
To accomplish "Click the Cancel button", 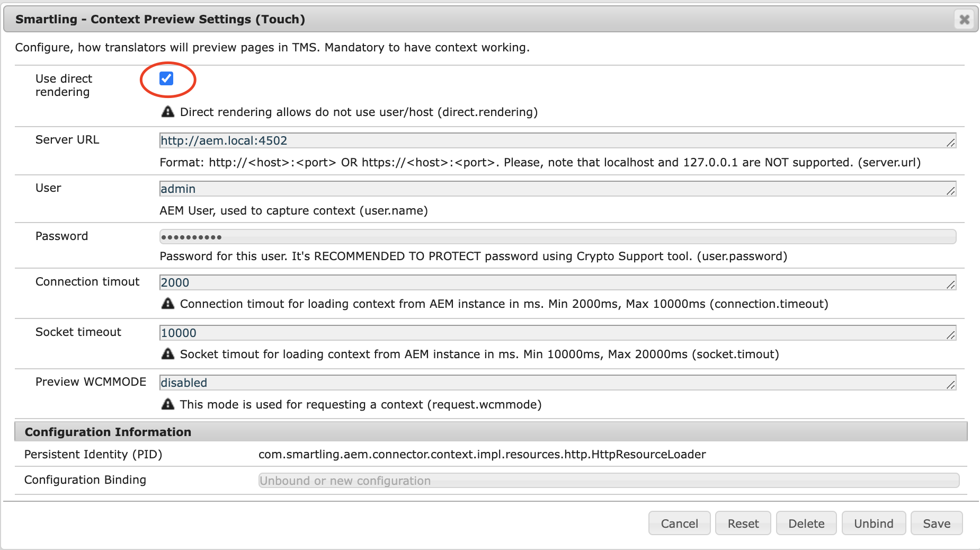I will click(x=679, y=524).
